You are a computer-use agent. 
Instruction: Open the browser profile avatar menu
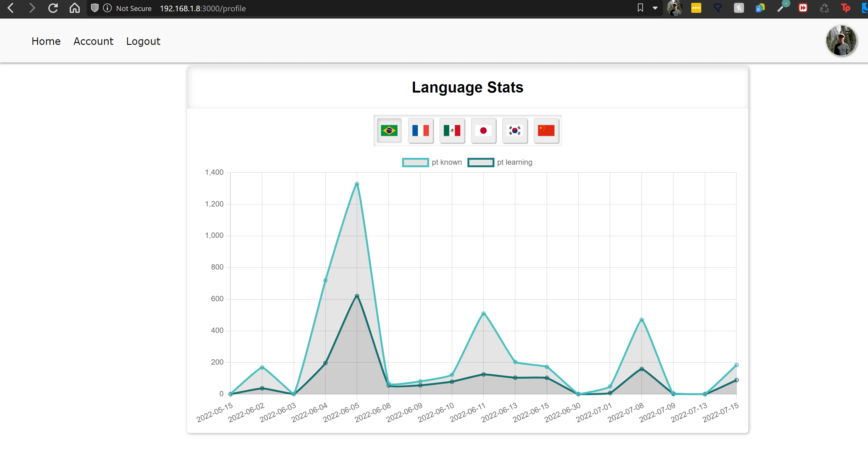point(841,40)
